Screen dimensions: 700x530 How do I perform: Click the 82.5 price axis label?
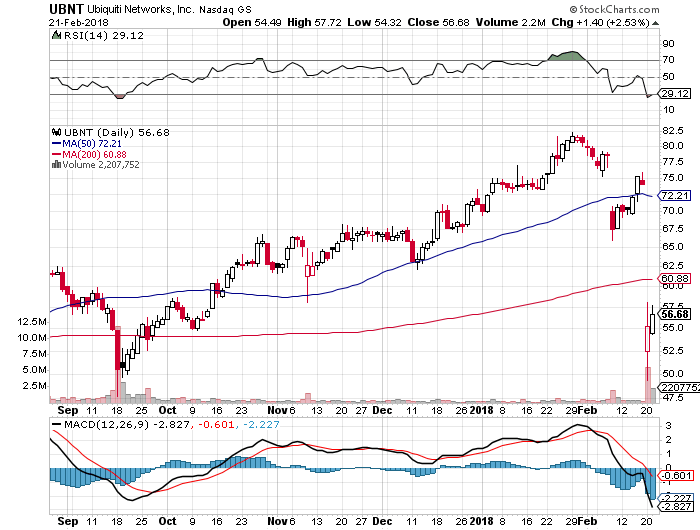point(673,130)
